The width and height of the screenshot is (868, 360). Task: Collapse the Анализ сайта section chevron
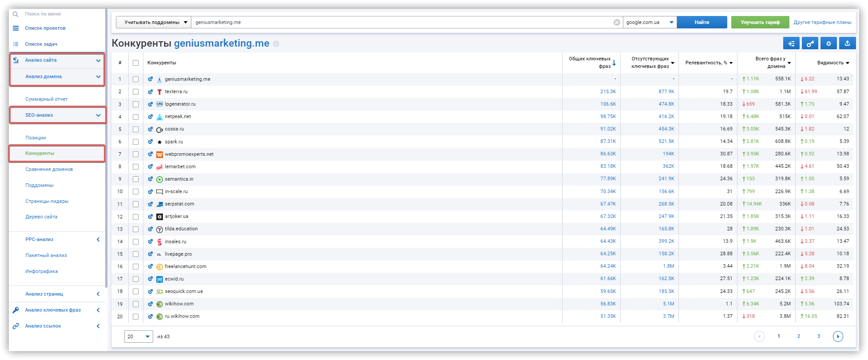click(98, 60)
